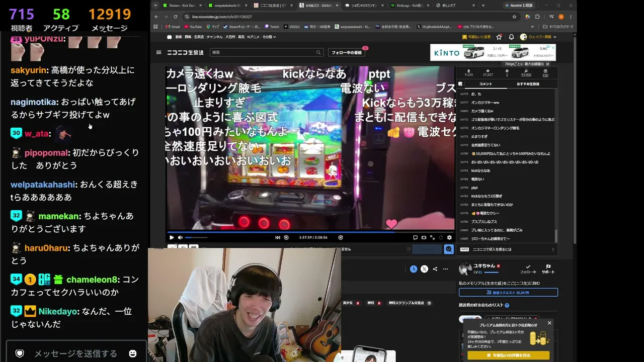Open the チャンネル menu item
The width and height of the screenshot is (644, 362).
pos(214,37)
